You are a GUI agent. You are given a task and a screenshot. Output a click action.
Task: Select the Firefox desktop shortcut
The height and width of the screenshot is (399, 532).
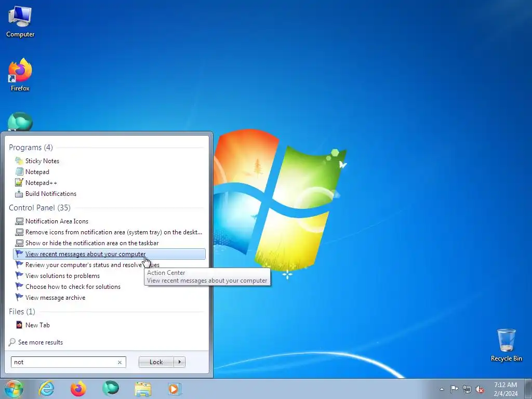[20, 75]
